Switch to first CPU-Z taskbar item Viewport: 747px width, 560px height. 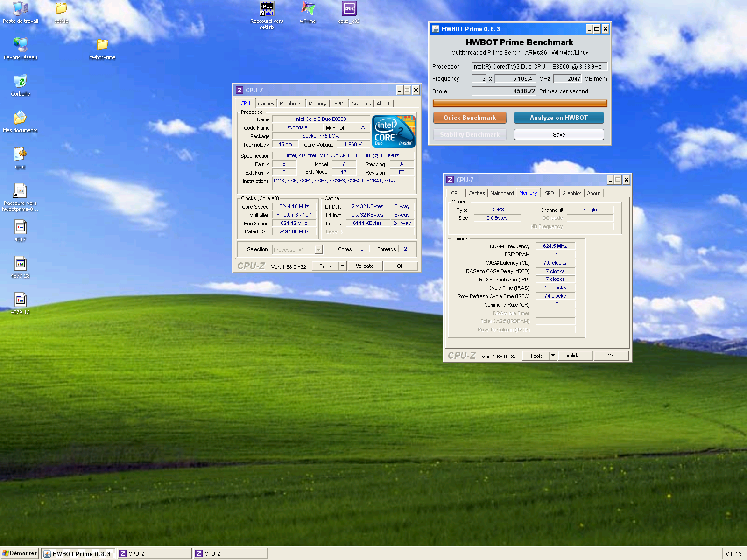[x=154, y=554]
